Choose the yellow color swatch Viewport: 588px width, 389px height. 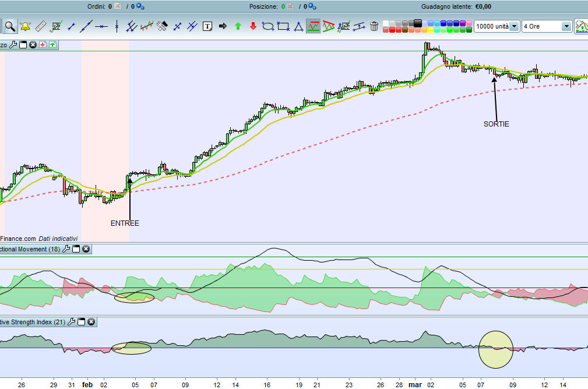pos(431,30)
